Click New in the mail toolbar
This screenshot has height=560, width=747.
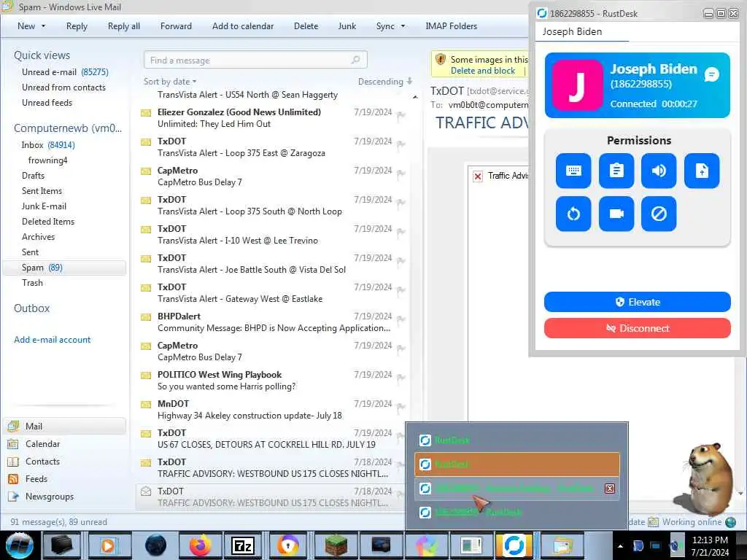[26, 26]
